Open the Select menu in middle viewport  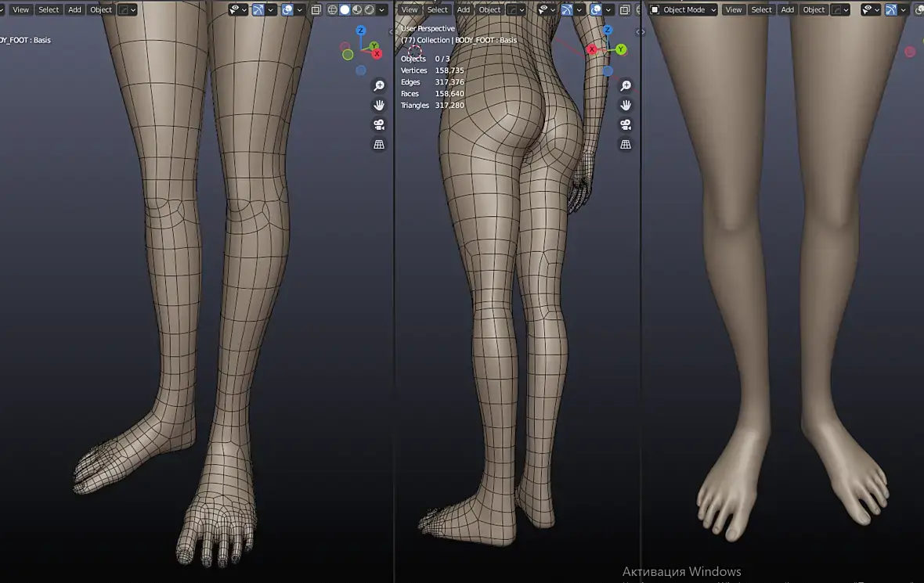[x=437, y=9]
